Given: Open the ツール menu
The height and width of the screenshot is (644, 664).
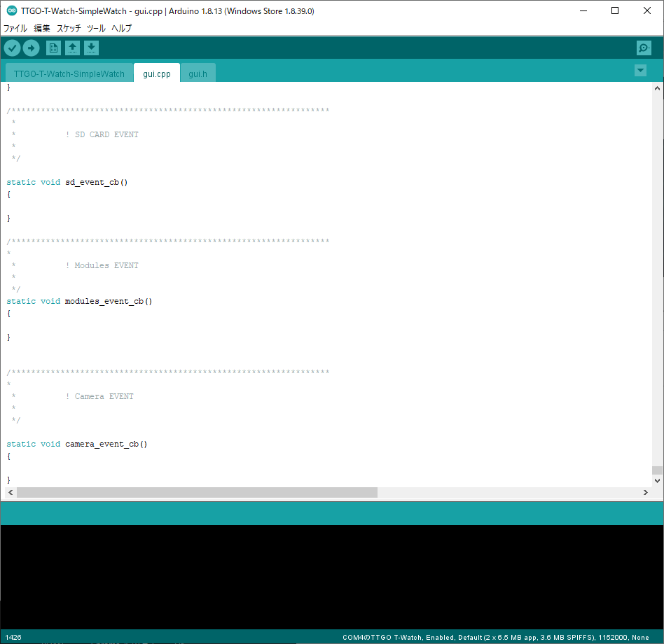Looking at the screenshot, I should pos(96,28).
